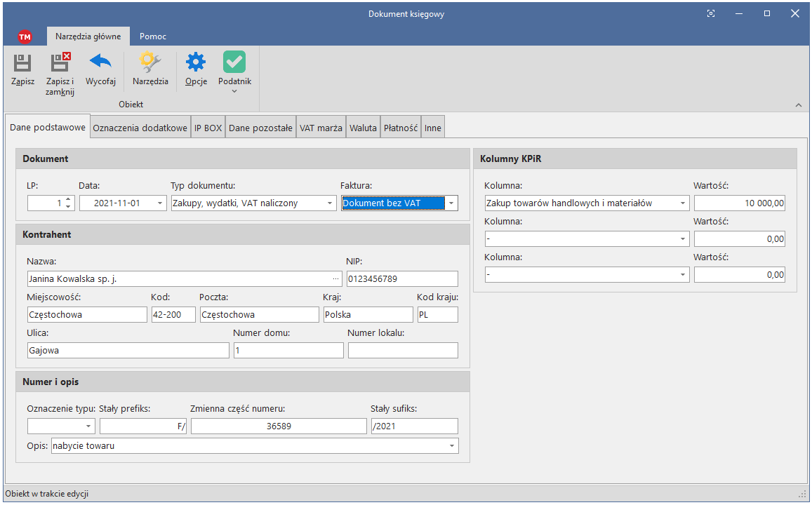The height and width of the screenshot is (505, 812).
Task: Click the TM application logo button
Action: [x=25, y=36]
